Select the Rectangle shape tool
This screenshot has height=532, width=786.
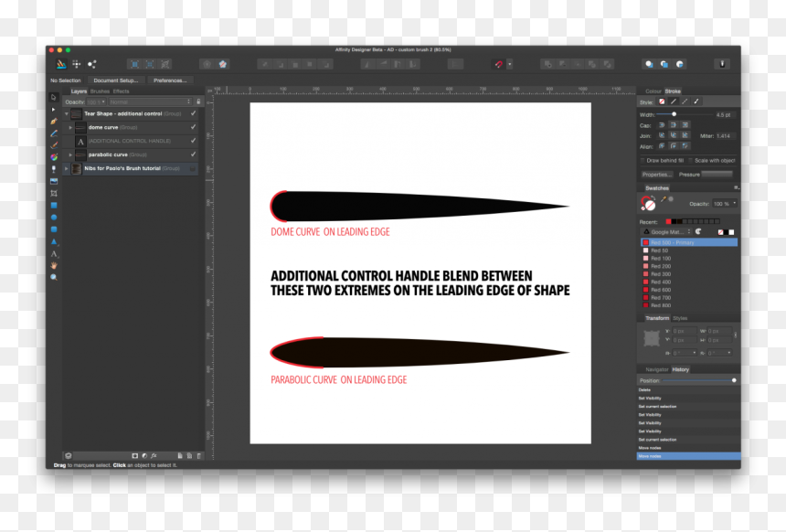coord(54,206)
